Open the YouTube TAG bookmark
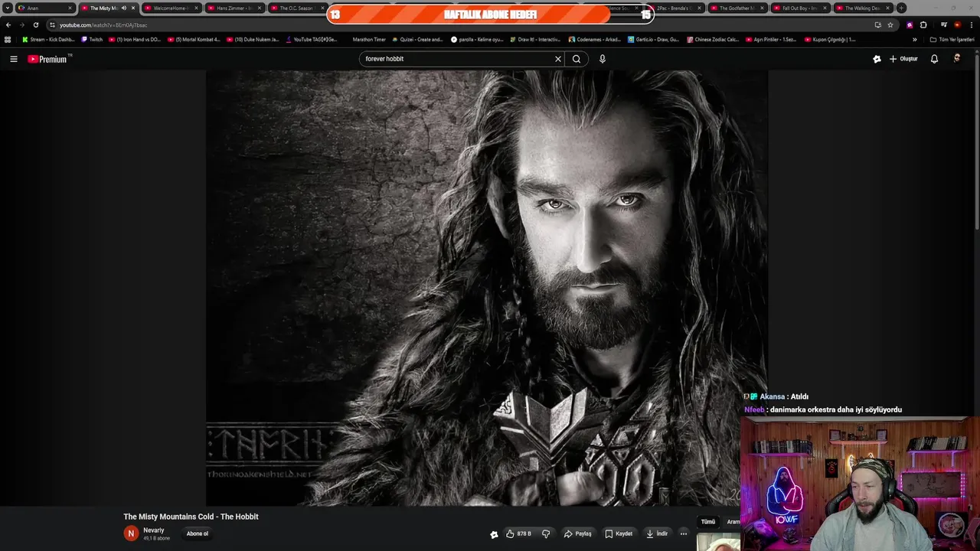Screen dimensions: 980x551 pyautogui.click(x=311, y=39)
